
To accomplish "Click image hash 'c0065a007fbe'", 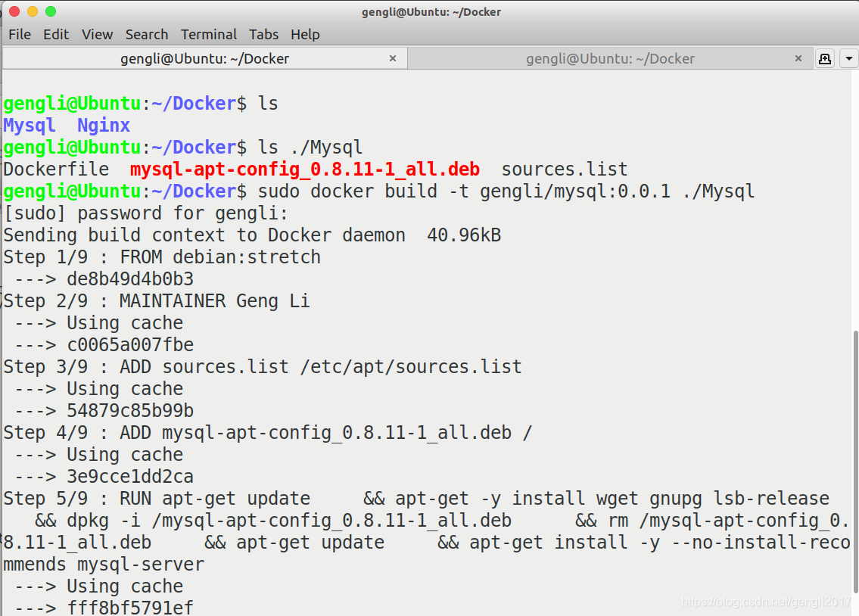I will [x=130, y=344].
